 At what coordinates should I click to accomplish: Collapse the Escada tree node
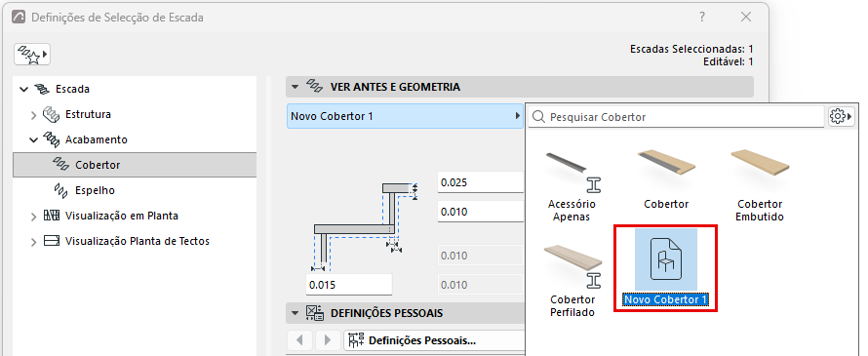point(23,89)
